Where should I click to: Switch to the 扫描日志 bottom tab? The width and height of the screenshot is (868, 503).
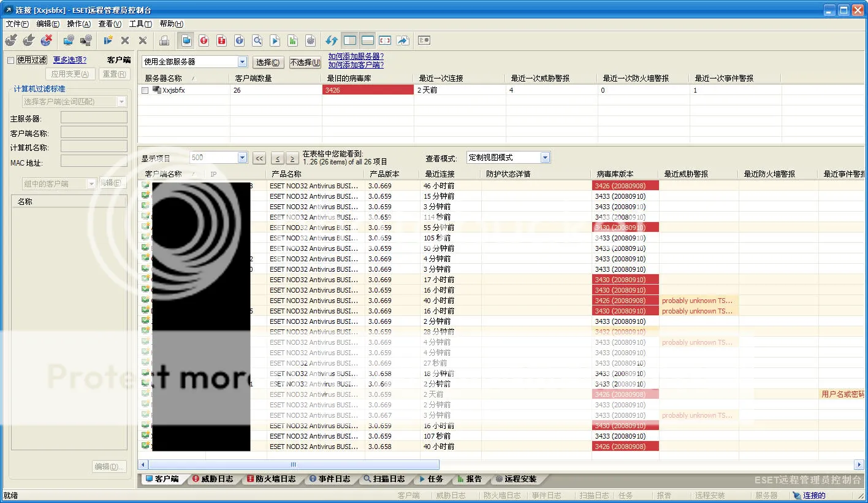[384, 479]
